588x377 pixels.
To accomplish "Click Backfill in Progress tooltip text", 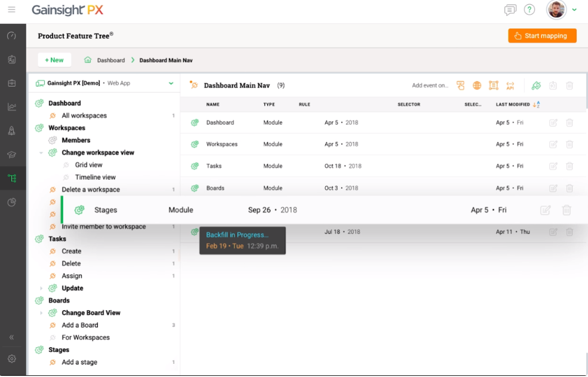I will pyautogui.click(x=238, y=235).
